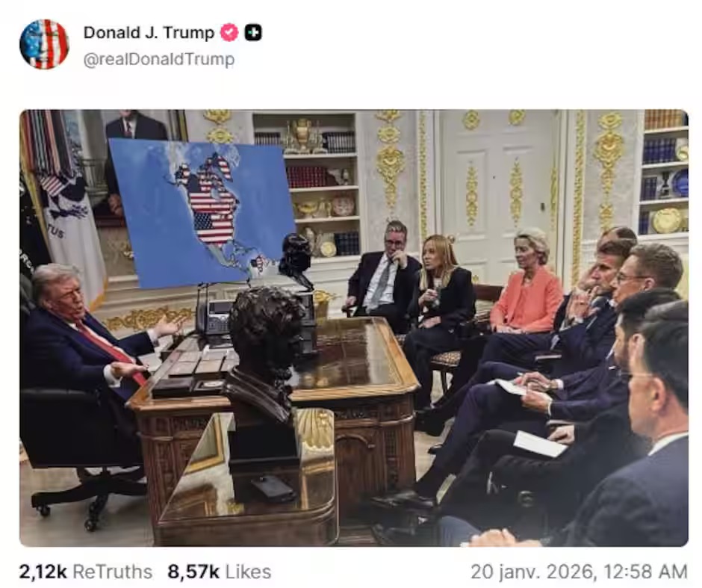
Task: Click the pink verified checkmark badge
Action: point(229,33)
